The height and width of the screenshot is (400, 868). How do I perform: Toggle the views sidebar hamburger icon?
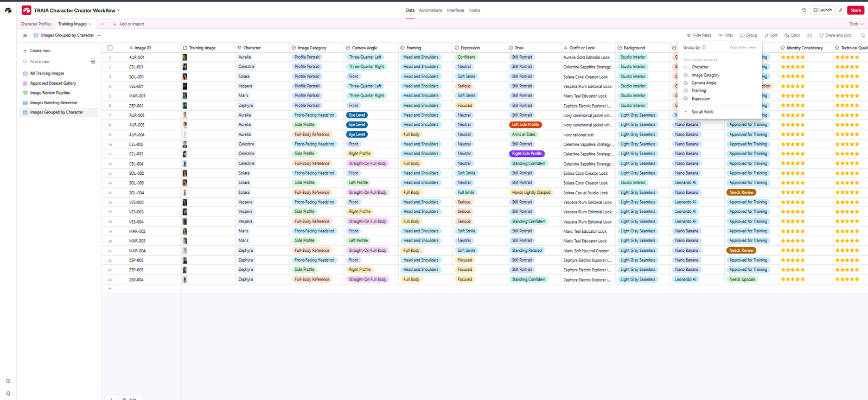25,35
